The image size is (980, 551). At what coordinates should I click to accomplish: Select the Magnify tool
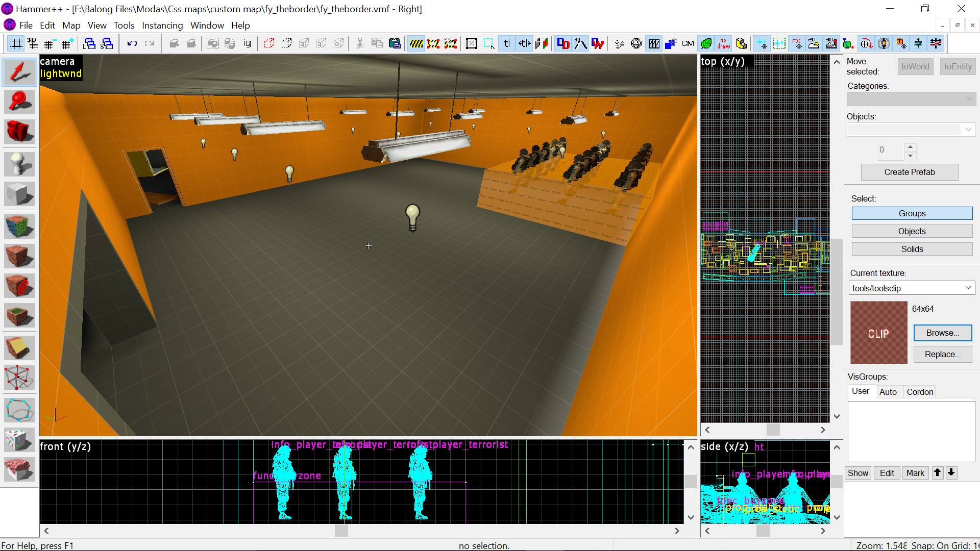(x=19, y=102)
